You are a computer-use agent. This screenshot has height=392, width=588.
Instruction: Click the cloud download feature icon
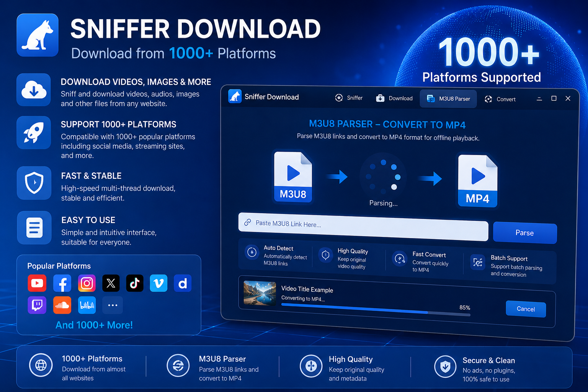34,90
